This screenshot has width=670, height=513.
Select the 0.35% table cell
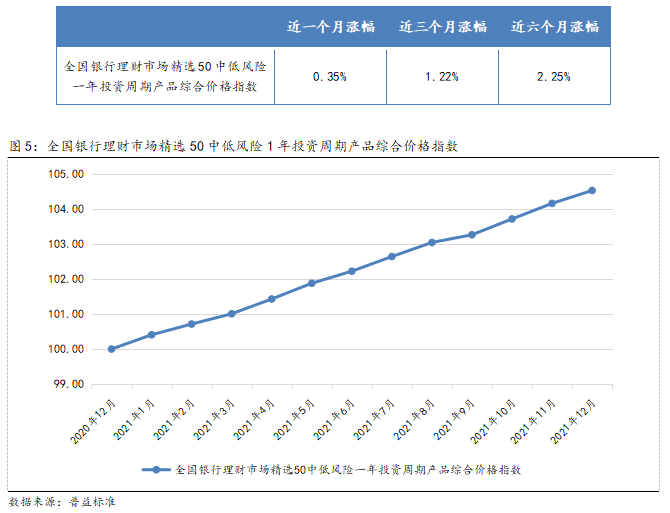pos(330,76)
